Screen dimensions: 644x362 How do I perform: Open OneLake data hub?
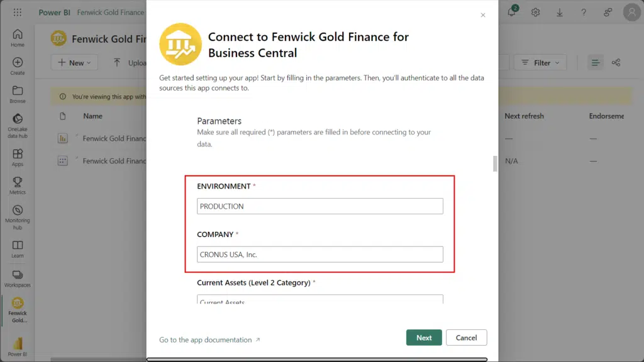coord(17,126)
